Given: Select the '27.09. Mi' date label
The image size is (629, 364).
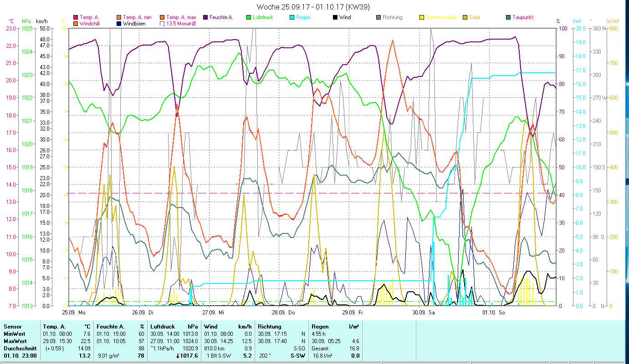Looking at the screenshot, I should click(214, 313).
